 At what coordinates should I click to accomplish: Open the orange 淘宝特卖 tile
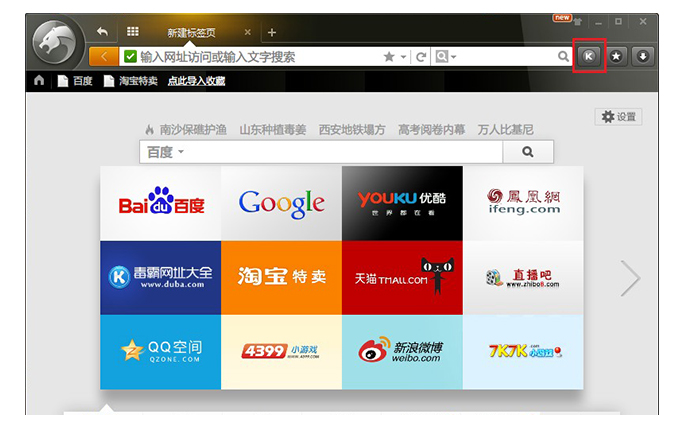(x=281, y=278)
